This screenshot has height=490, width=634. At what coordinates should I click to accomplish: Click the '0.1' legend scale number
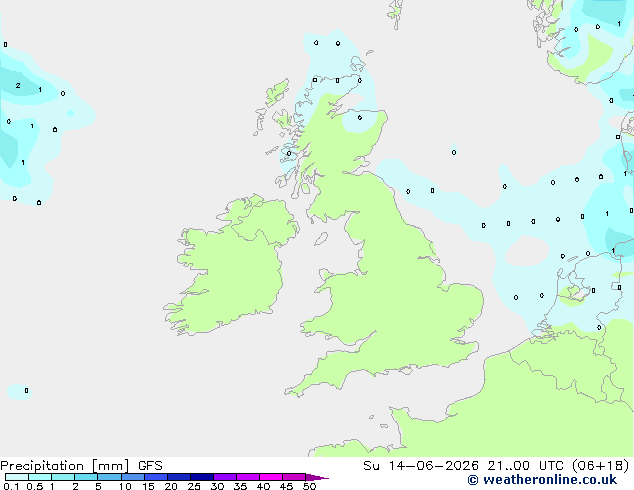click(x=12, y=486)
